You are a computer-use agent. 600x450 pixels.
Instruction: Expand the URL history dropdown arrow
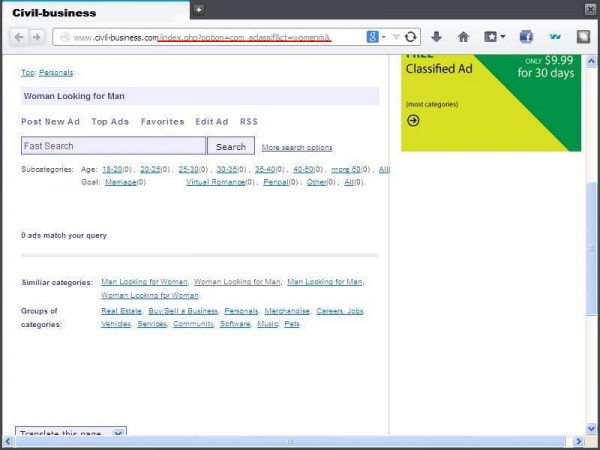coord(396,37)
